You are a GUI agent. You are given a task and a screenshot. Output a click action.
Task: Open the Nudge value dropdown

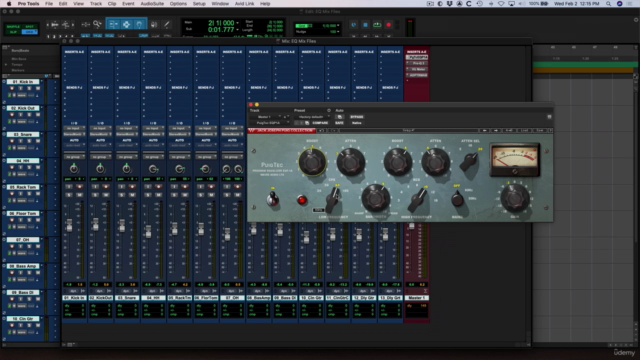click(x=338, y=31)
